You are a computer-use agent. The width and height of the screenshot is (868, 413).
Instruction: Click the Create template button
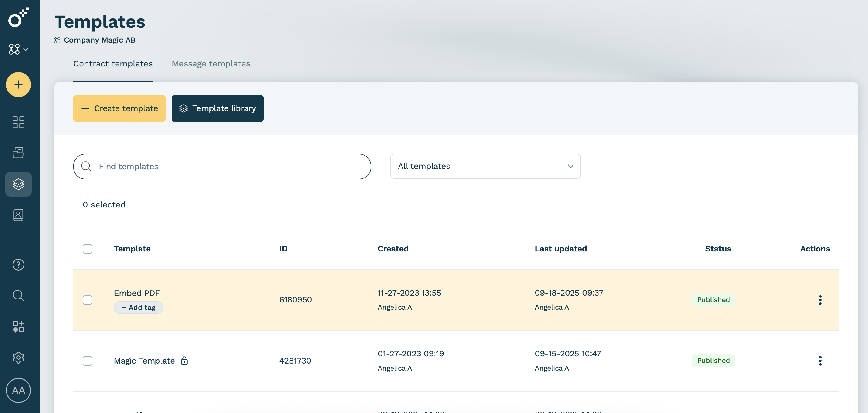point(119,108)
